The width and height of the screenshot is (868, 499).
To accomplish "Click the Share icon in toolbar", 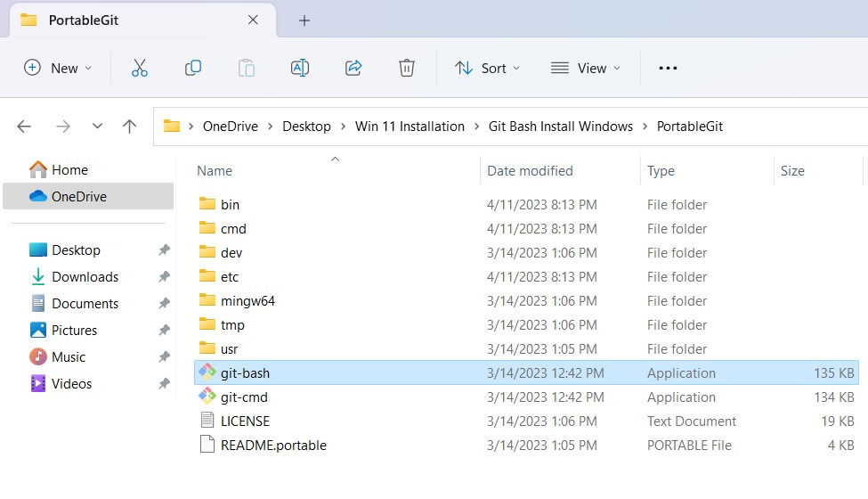I will tap(353, 68).
